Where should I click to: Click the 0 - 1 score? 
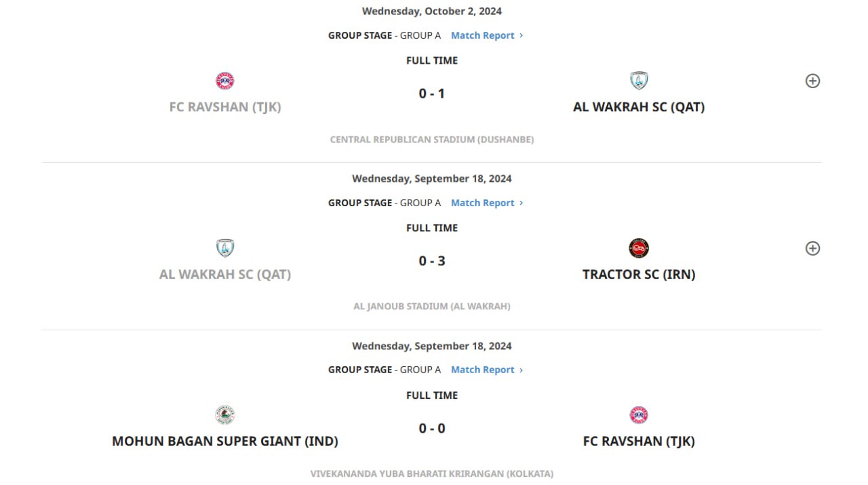[432, 94]
